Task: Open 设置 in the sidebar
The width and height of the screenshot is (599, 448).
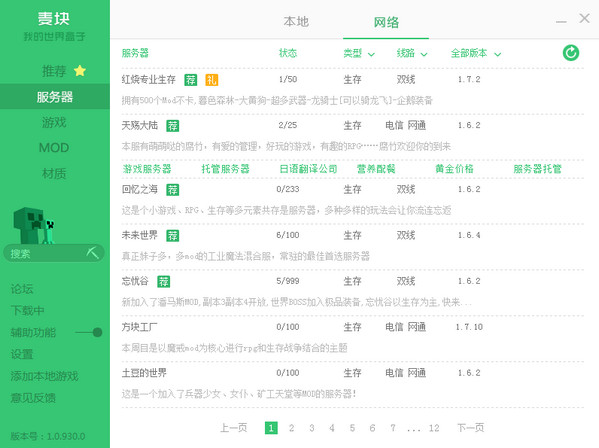Action: tap(22, 354)
